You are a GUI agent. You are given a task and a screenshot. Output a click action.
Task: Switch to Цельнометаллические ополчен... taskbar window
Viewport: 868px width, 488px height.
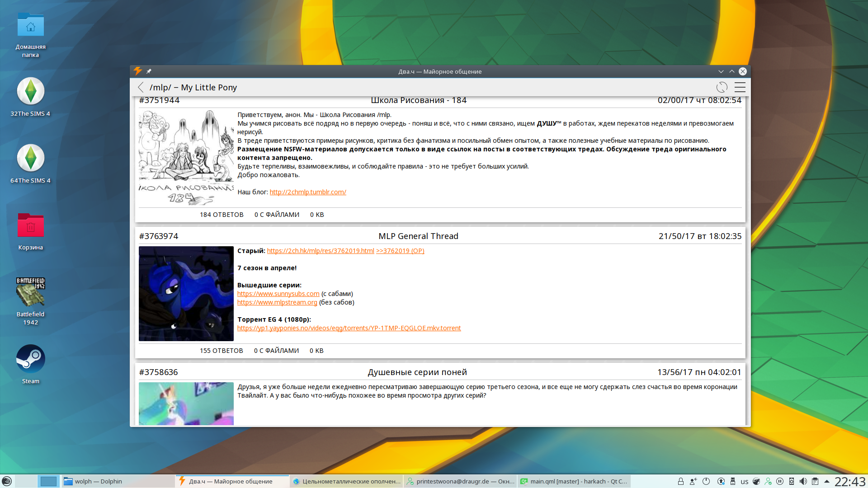point(346,481)
